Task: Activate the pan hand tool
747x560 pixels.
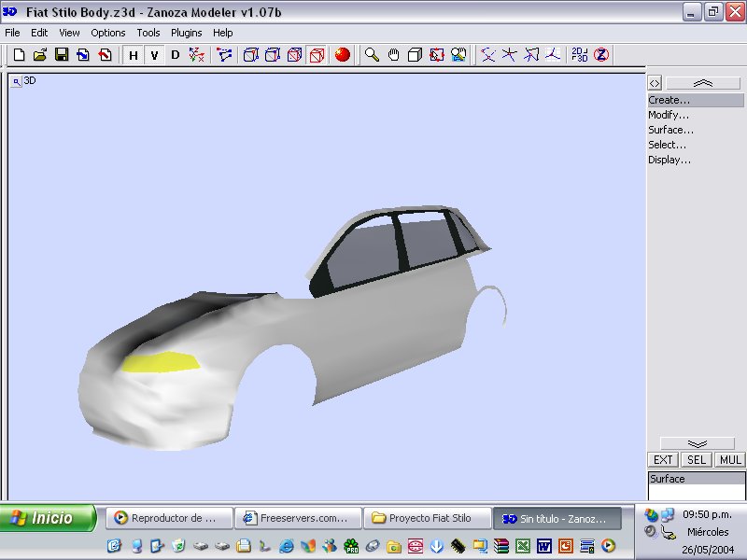Action: tap(393, 55)
